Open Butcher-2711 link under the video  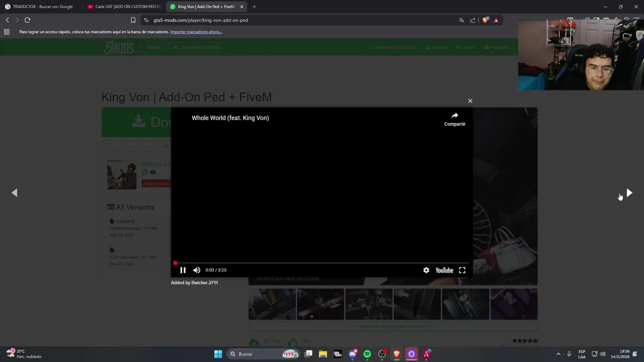pyautogui.click(x=204, y=283)
